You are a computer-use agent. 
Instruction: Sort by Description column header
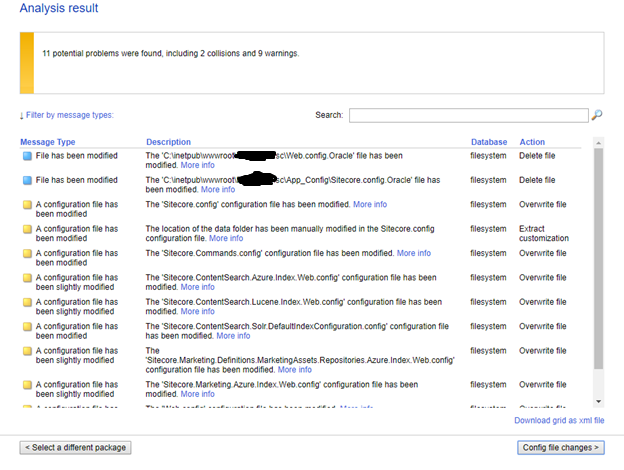[168, 142]
